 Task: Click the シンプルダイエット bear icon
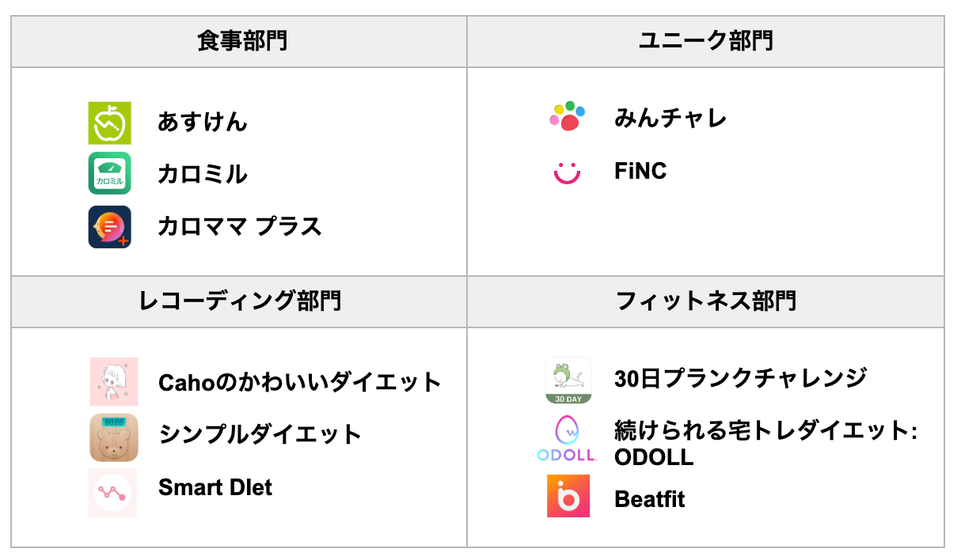(113, 437)
